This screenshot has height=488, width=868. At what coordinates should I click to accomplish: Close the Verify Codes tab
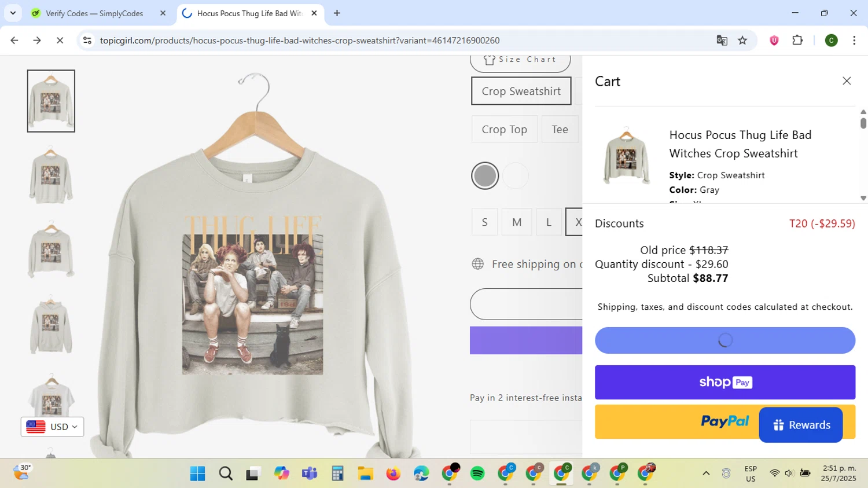[163, 13]
